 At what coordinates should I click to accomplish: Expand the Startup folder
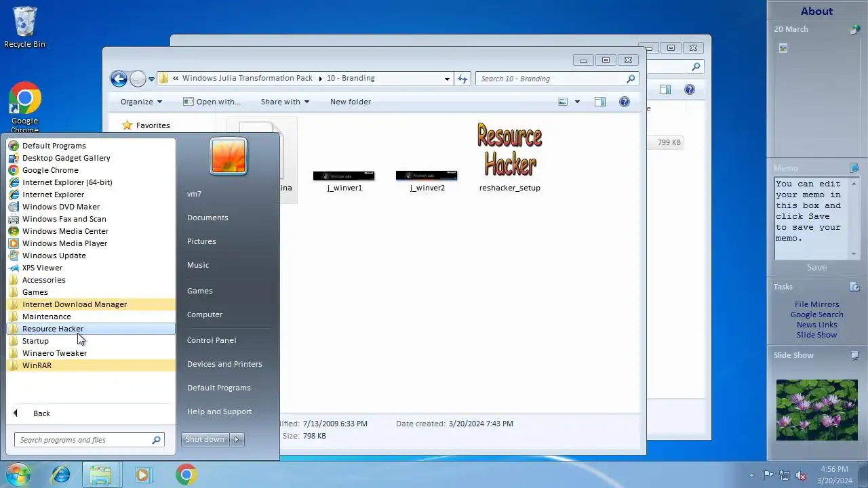click(x=91, y=341)
